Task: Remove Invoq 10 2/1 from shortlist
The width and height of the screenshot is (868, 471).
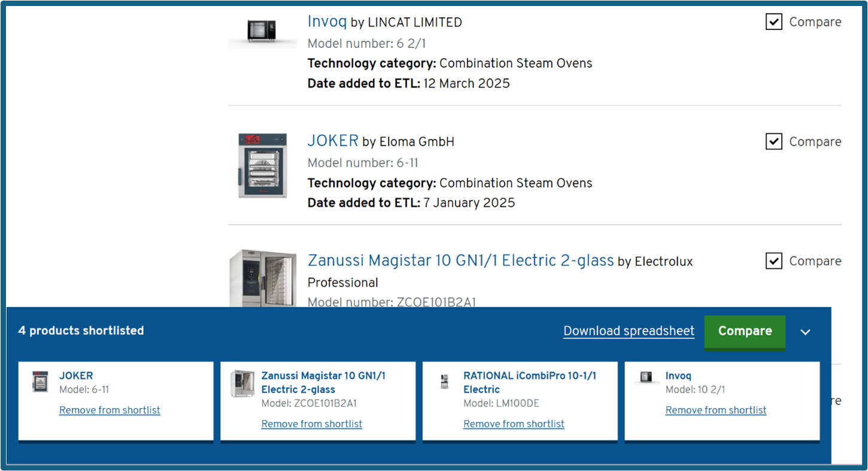Action: coord(716,410)
